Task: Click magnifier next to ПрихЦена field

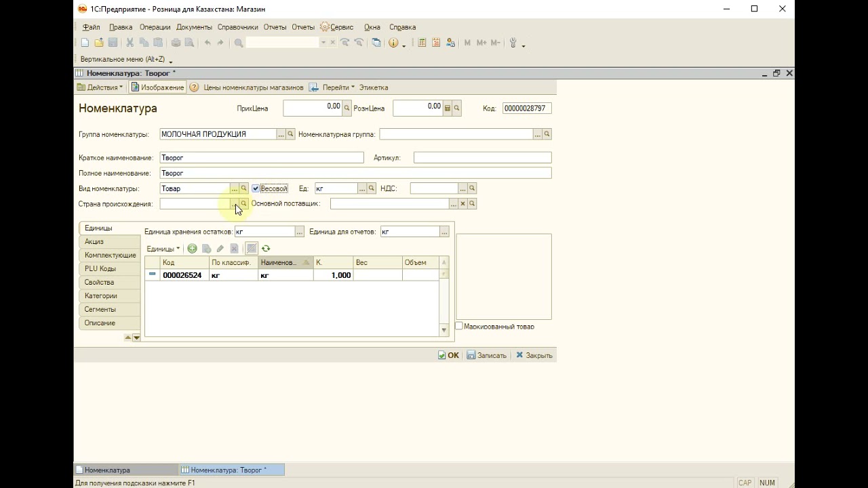Action: click(347, 108)
